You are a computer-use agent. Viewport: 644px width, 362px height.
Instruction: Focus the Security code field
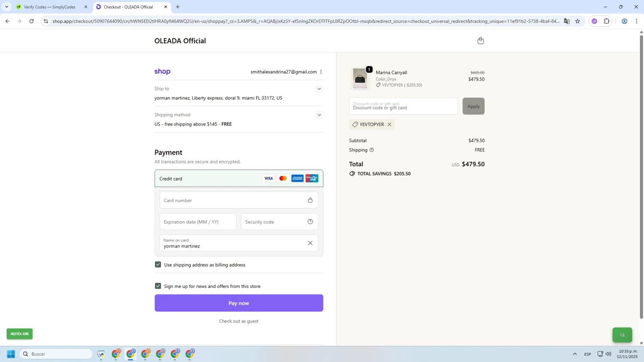(x=279, y=222)
